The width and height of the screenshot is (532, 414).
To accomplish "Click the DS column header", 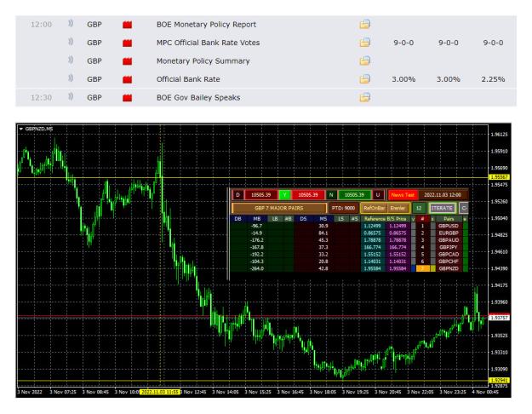I will tap(303, 219).
